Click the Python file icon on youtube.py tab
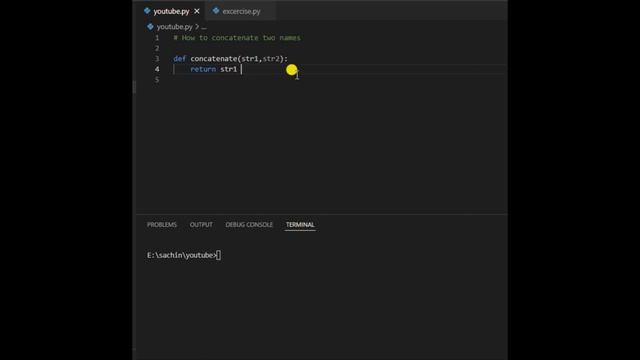The height and width of the screenshot is (360, 640). [x=147, y=11]
